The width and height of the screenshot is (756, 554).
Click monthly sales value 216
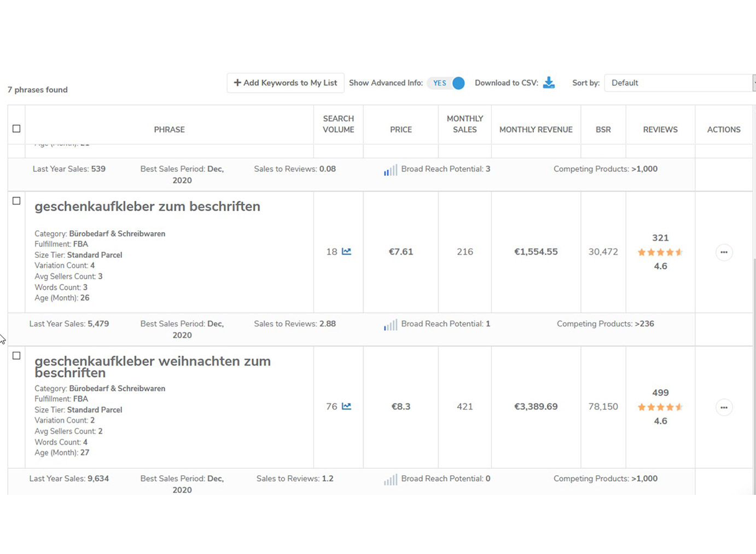tap(465, 252)
